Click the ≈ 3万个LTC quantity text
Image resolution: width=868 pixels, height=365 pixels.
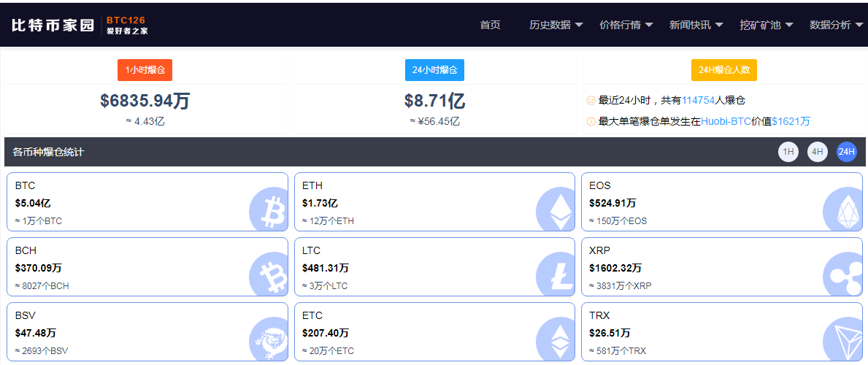[325, 286]
